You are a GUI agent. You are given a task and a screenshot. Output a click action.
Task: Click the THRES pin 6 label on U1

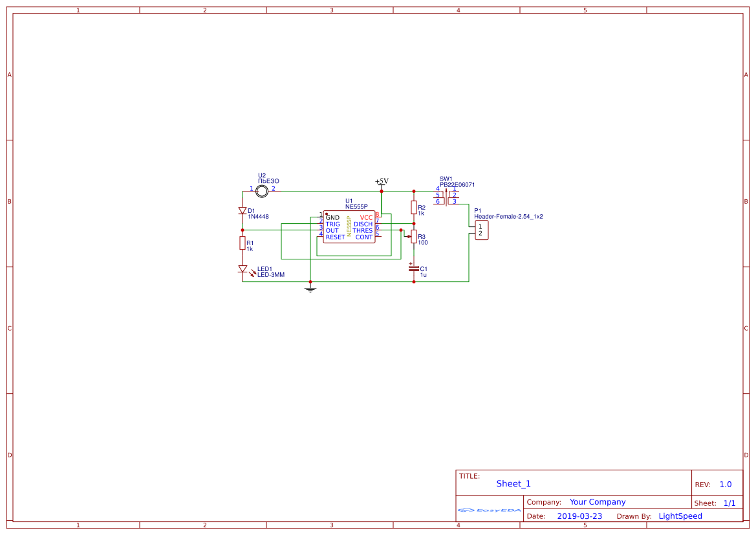pos(362,230)
